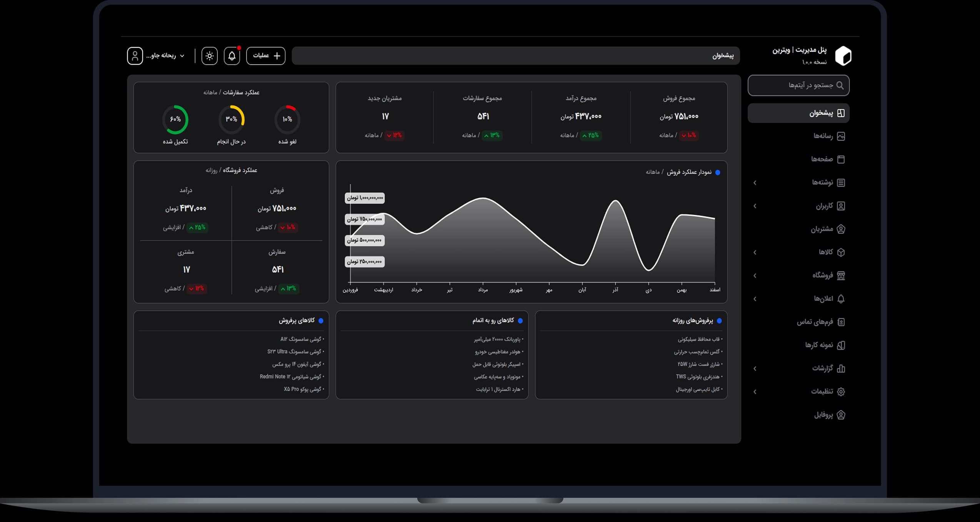Click the پیشخوان breadcrumb bar

pos(515,56)
